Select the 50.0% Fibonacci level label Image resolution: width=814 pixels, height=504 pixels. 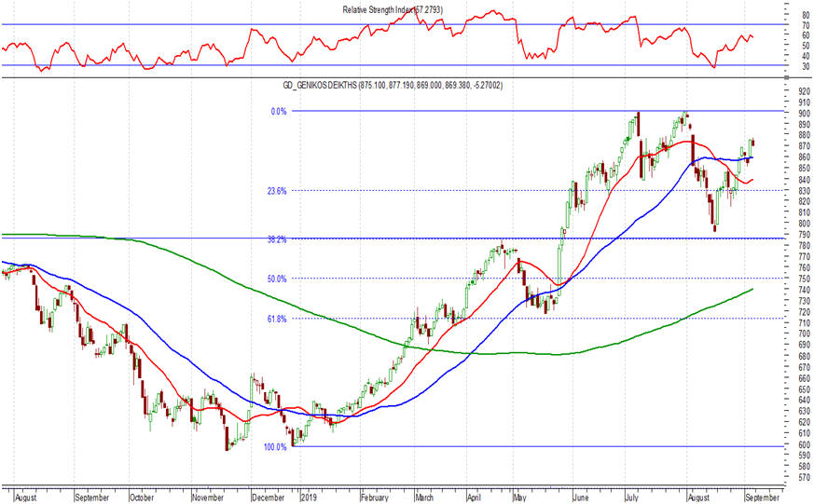click(x=277, y=279)
